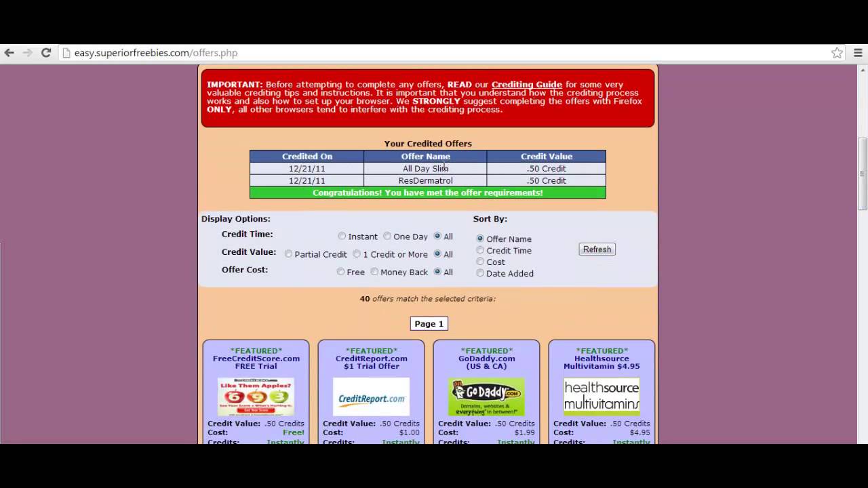Click the Refresh button
Viewport: 868px width, 488px height.
597,249
